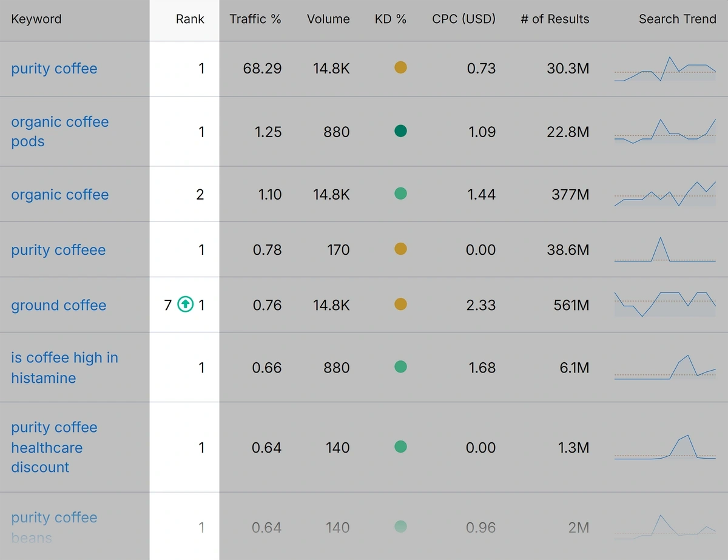Click the 0.66 traffic percentage value
The height and width of the screenshot is (560, 728).
coord(267,368)
